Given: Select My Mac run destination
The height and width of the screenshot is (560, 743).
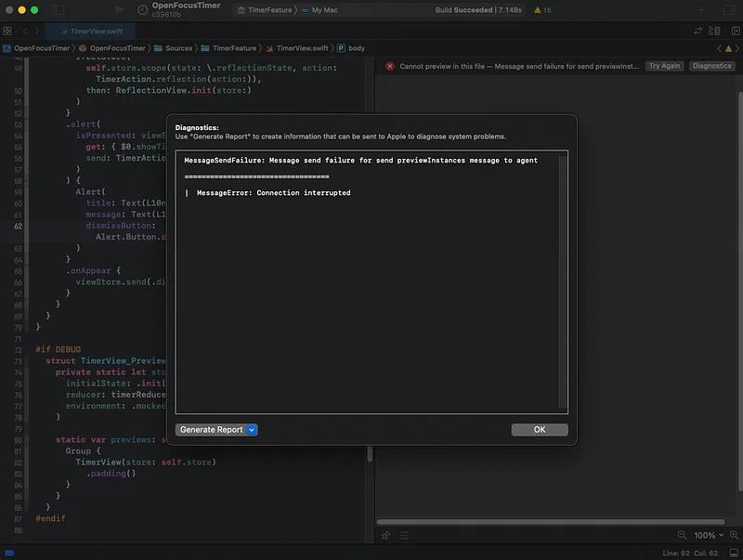Looking at the screenshot, I should click(324, 10).
